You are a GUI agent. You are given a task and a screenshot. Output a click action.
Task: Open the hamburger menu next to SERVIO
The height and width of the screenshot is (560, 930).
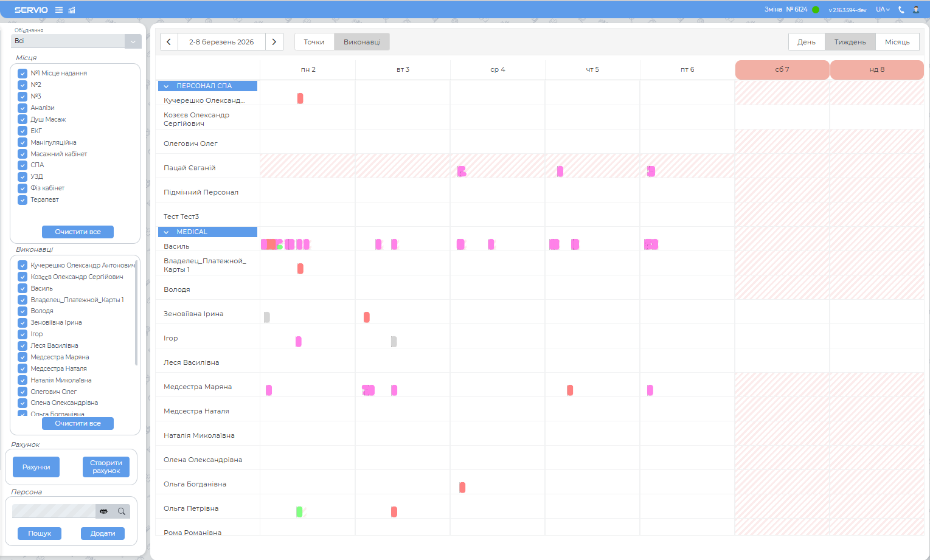(59, 10)
